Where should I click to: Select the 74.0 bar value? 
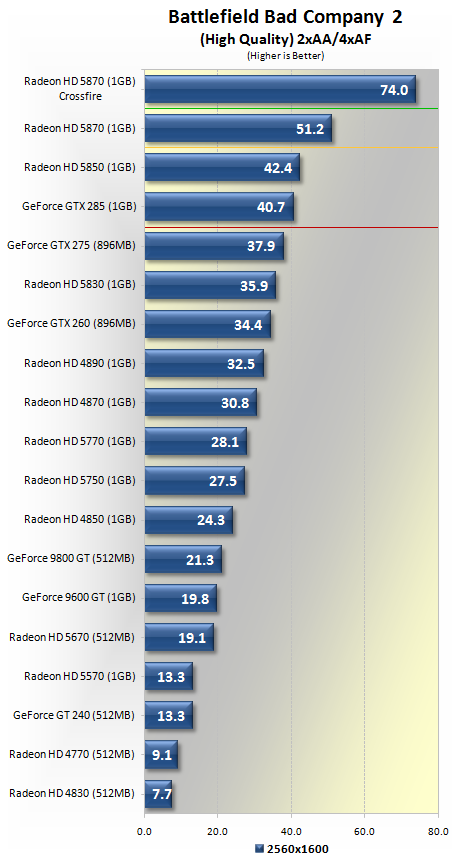(394, 90)
